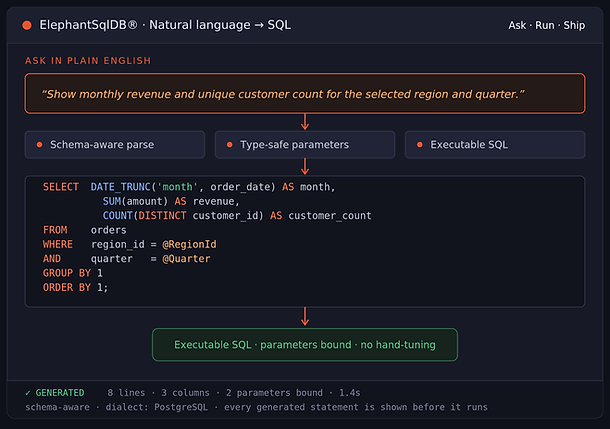Viewport: 610px width, 429px height.
Task: Click the orders table name
Action: click(109, 230)
